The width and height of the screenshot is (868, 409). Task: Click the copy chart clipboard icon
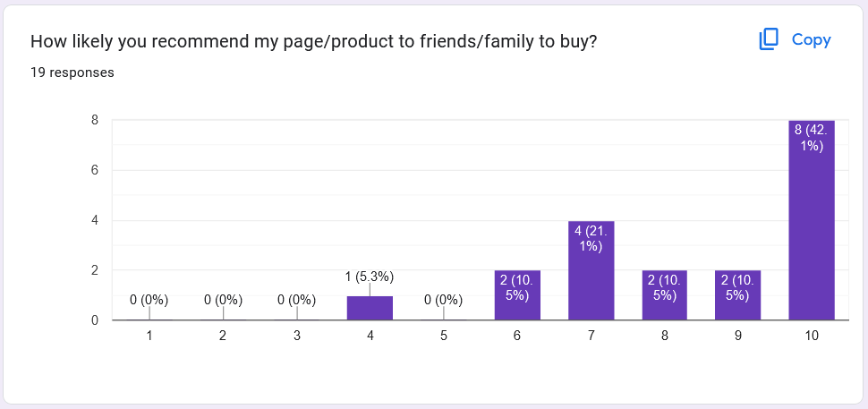[x=769, y=39]
